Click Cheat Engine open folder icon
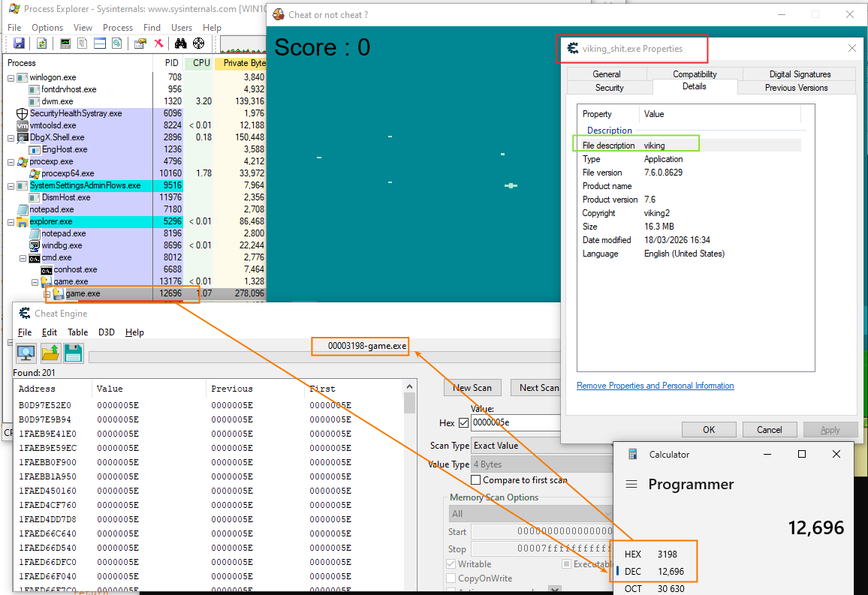 coord(50,353)
